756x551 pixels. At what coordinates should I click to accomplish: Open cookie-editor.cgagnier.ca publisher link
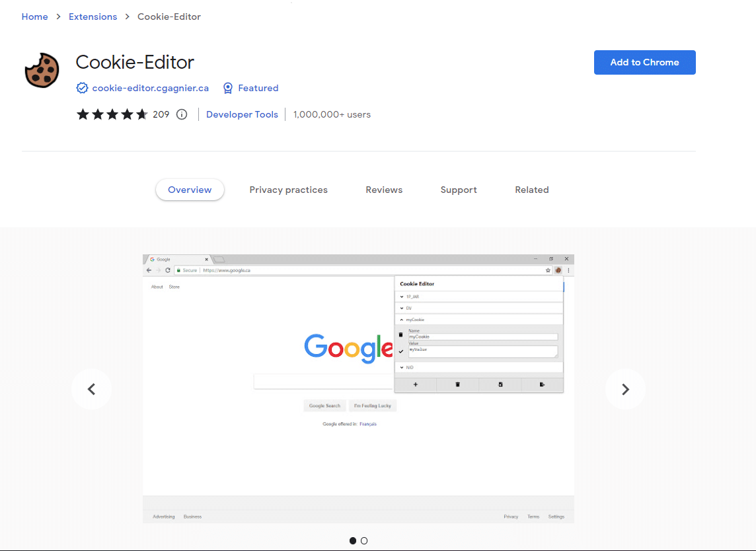(151, 88)
